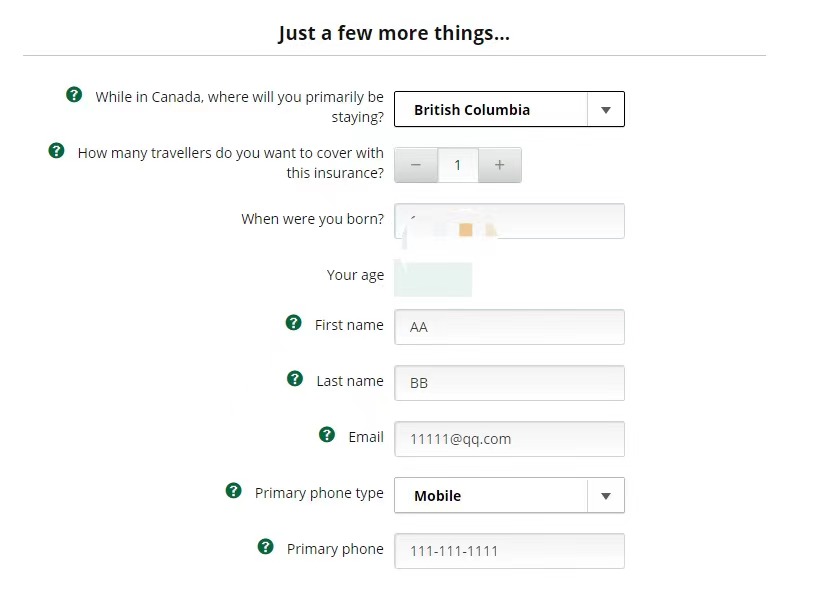This screenshot has height=591, width=815.
Task: Select the Primary phone number field
Action: 509,551
